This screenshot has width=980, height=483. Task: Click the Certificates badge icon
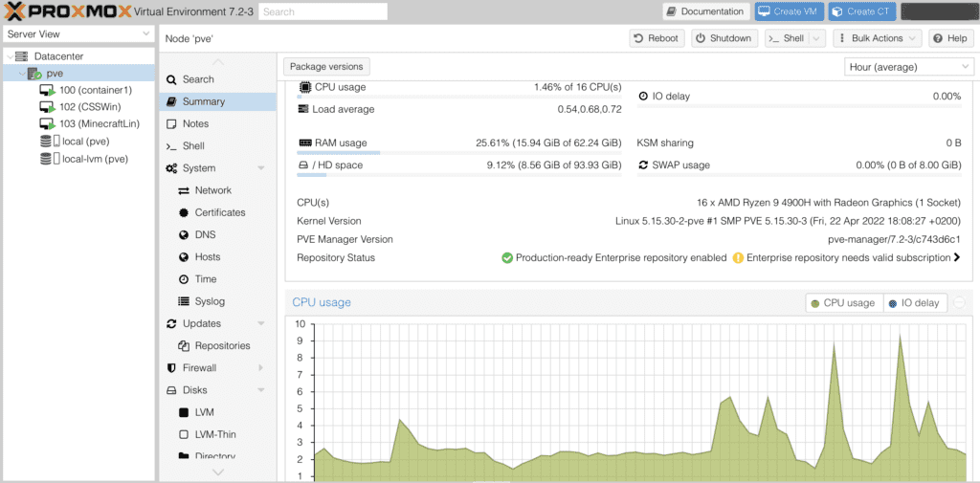(184, 212)
